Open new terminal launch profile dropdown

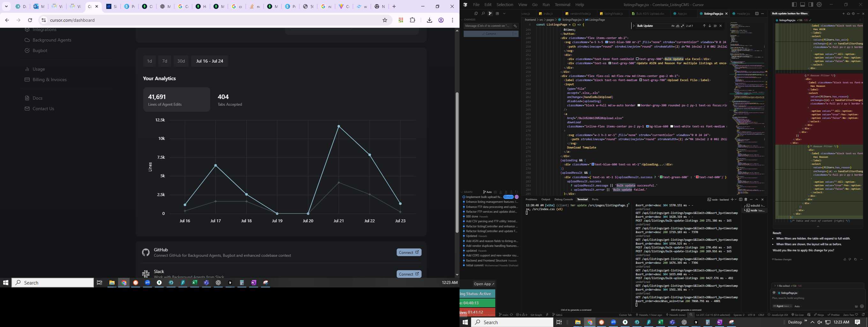tap(736, 200)
